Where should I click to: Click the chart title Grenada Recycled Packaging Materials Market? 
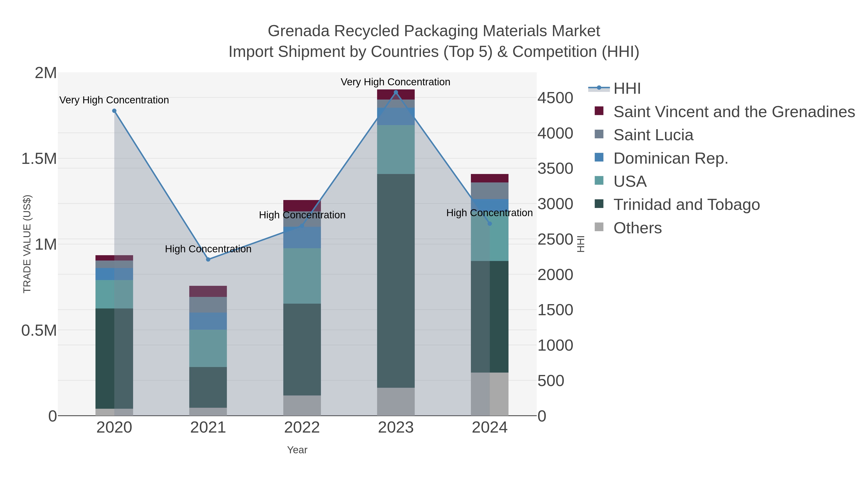tap(434, 31)
